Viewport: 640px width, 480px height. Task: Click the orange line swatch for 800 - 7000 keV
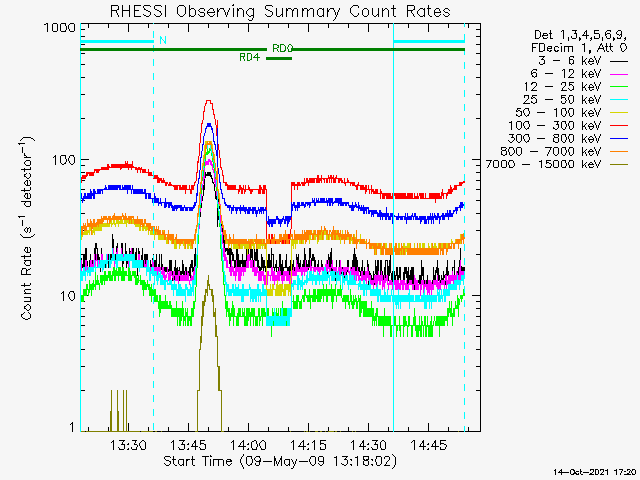(x=619, y=152)
